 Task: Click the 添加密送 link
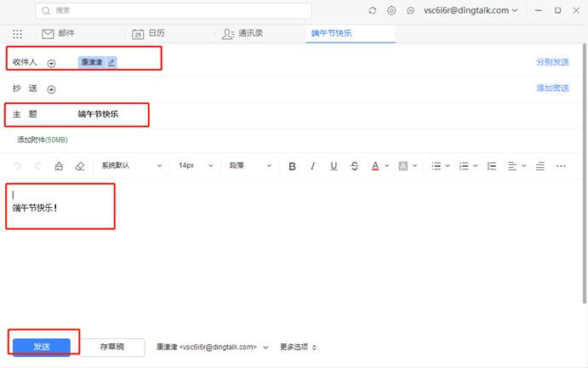(x=552, y=89)
